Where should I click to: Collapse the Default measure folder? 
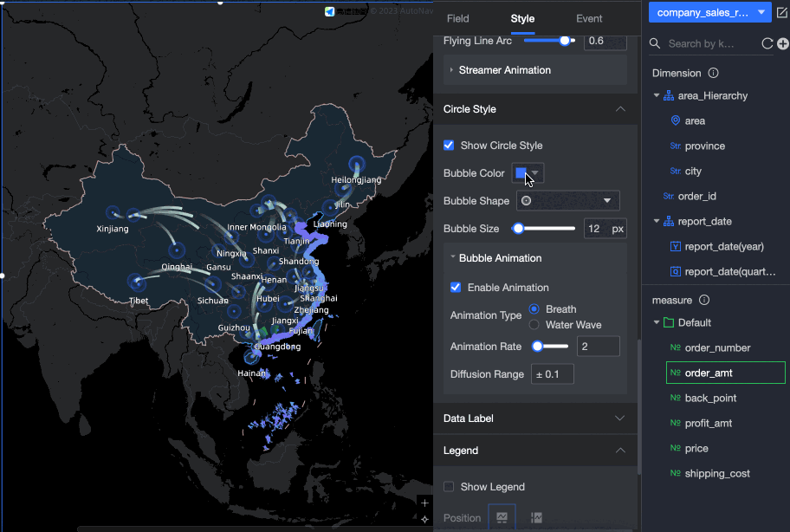pyautogui.click(x=657, y=322)
